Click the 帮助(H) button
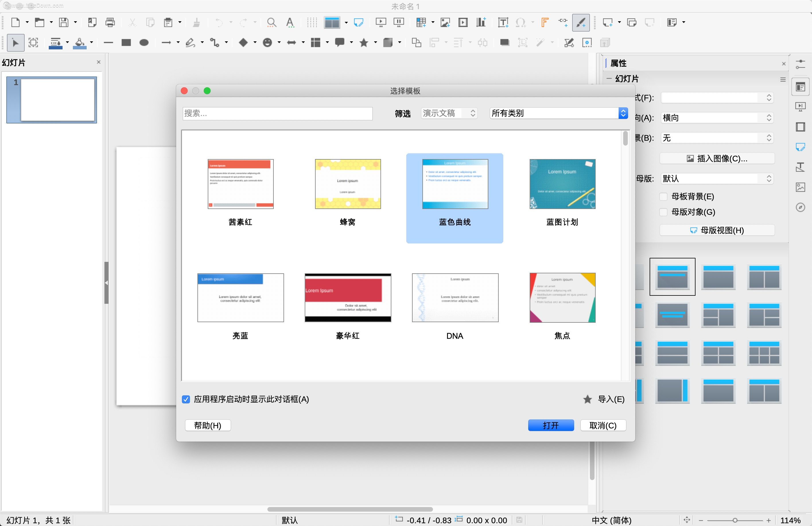Image resolution: width=812 pixels, height=526 pixels. click(x=207, y=425)
